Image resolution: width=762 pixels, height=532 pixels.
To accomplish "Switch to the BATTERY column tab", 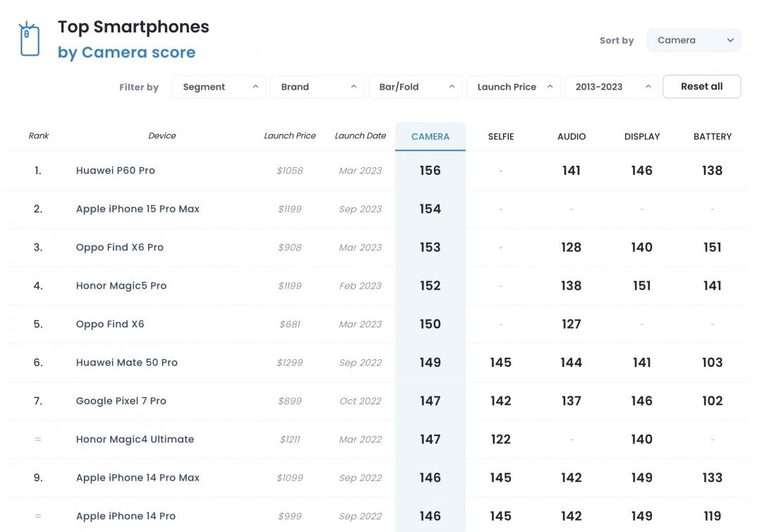I will [x=713, y=136].
